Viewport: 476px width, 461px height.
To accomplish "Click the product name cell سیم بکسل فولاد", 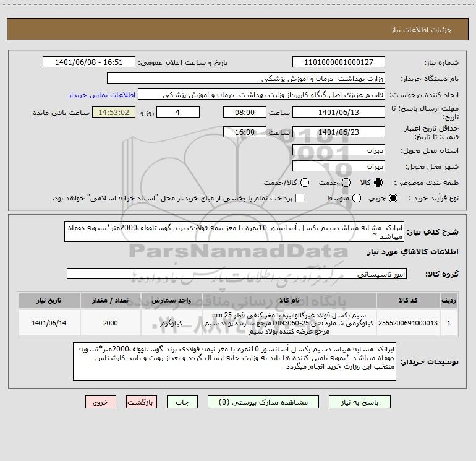I will coord(289,323).
